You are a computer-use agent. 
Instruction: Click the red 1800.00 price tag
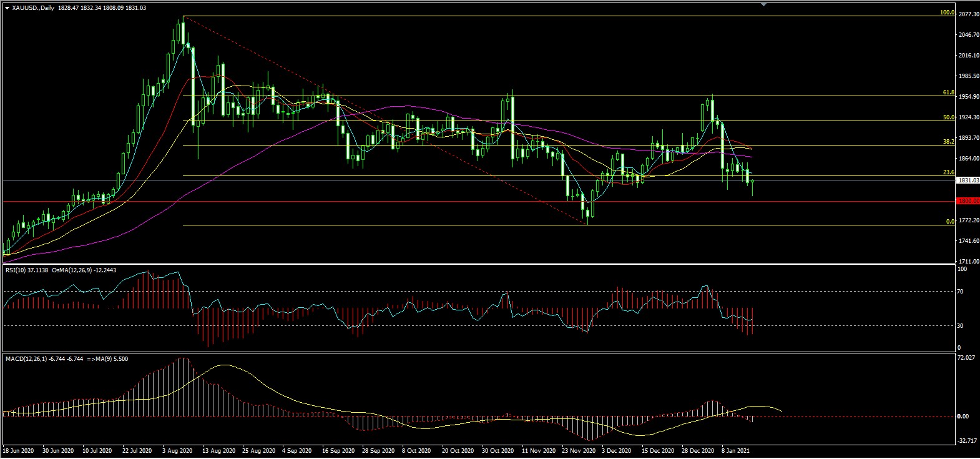click(x=968, y=201)
